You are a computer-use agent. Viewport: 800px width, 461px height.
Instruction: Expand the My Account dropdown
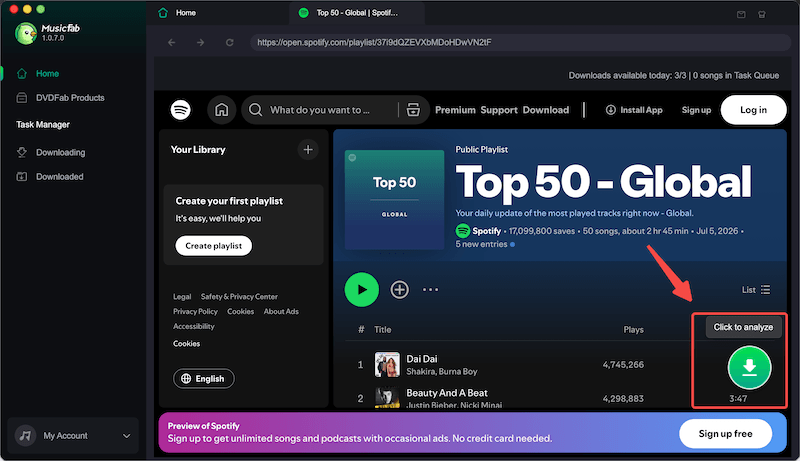(x=127, y=436)
